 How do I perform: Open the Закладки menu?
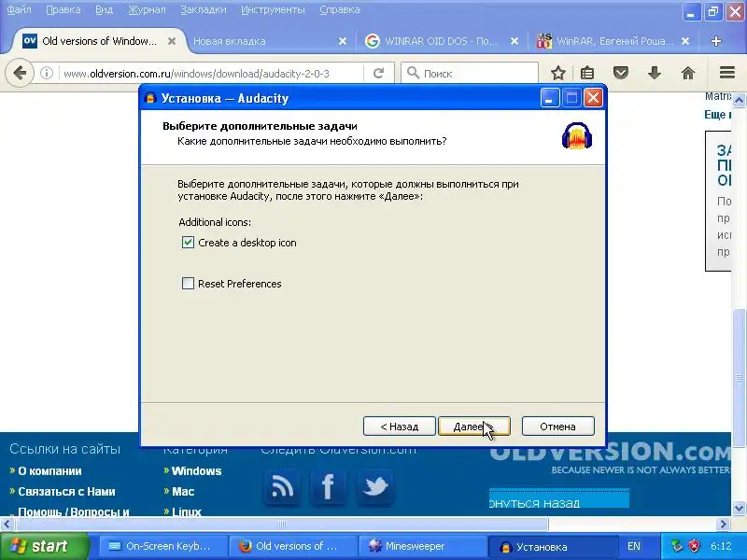click(x=204, y=9)
